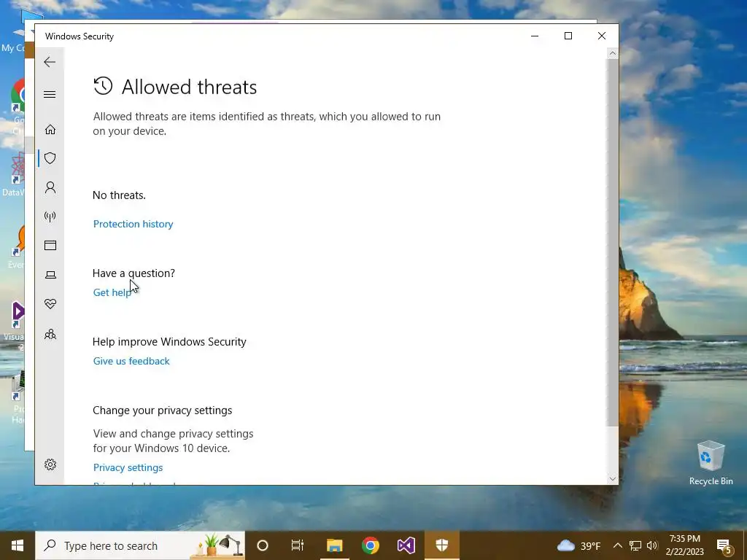Close the Windows Security window

(x=602, y=36)
